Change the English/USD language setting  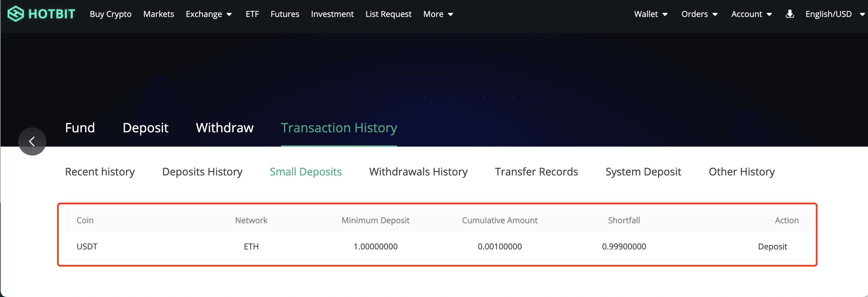[x=834, y=14]
